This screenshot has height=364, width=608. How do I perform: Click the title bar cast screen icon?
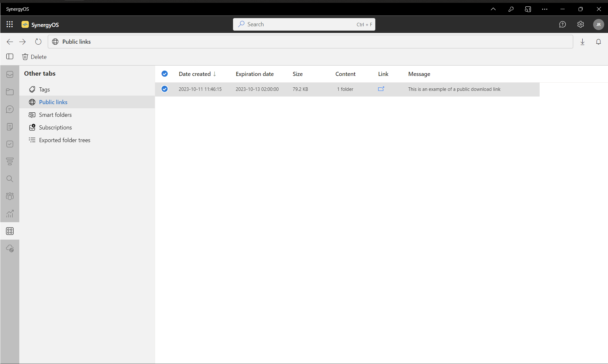coord(528,9)
